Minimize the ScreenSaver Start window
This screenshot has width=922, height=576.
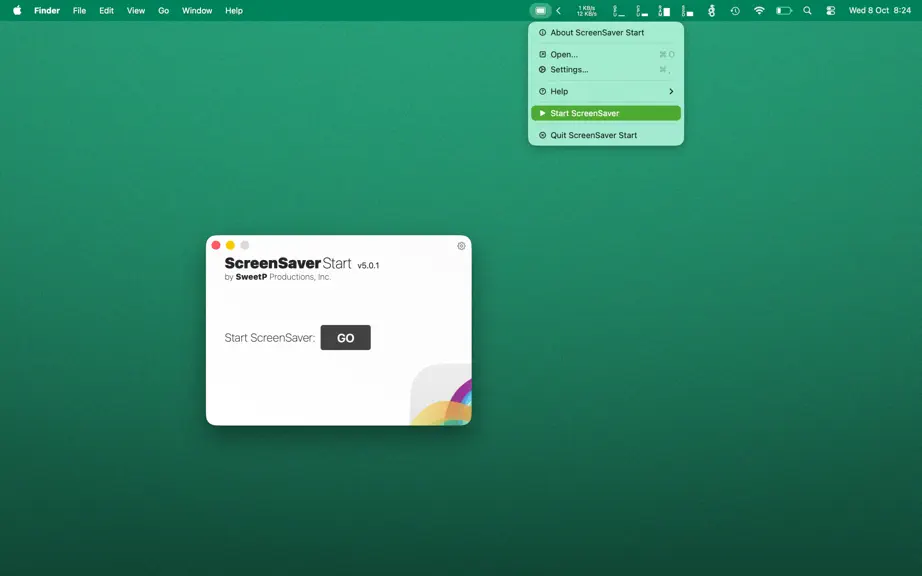(x=230, y=245)
